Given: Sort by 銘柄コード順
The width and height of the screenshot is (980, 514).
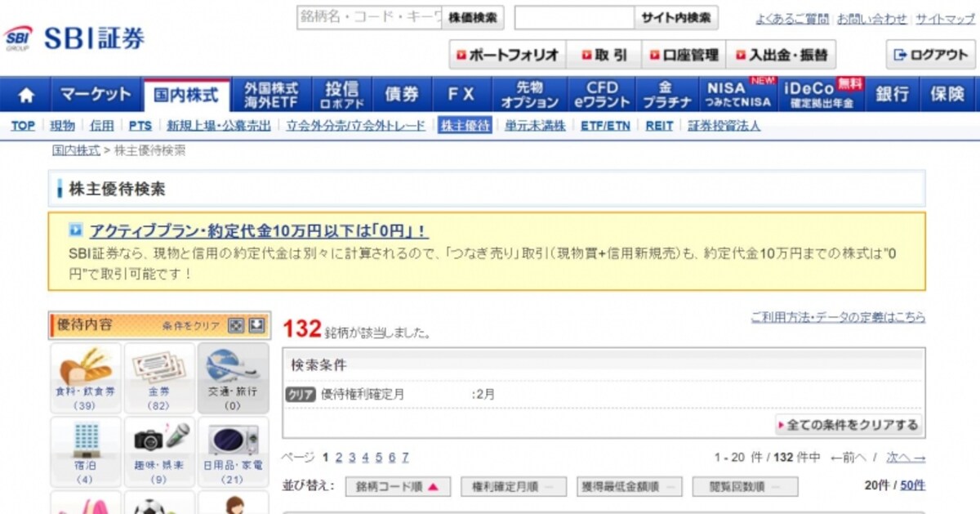Looking at the screenshot, I should 398,486.
